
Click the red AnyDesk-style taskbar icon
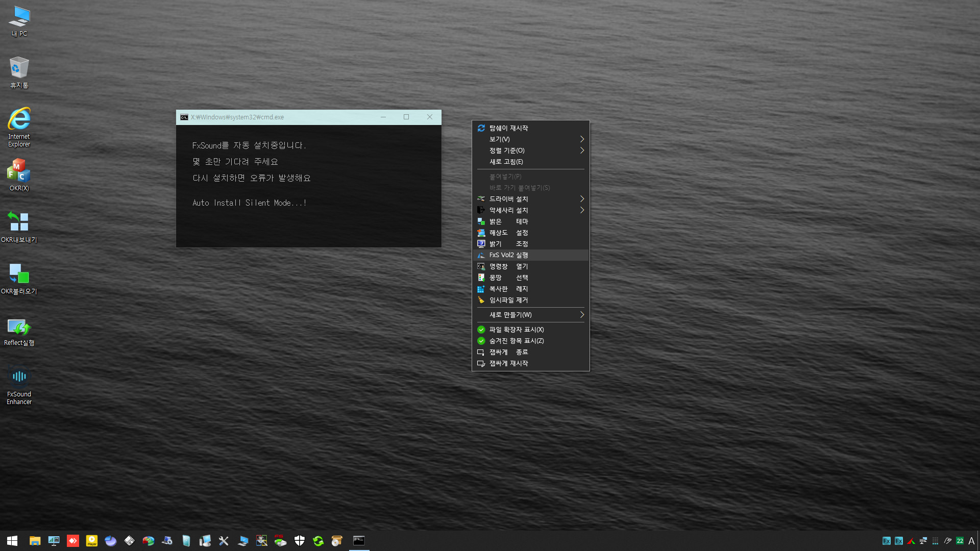pyautogui.click(x=73, y=541)
